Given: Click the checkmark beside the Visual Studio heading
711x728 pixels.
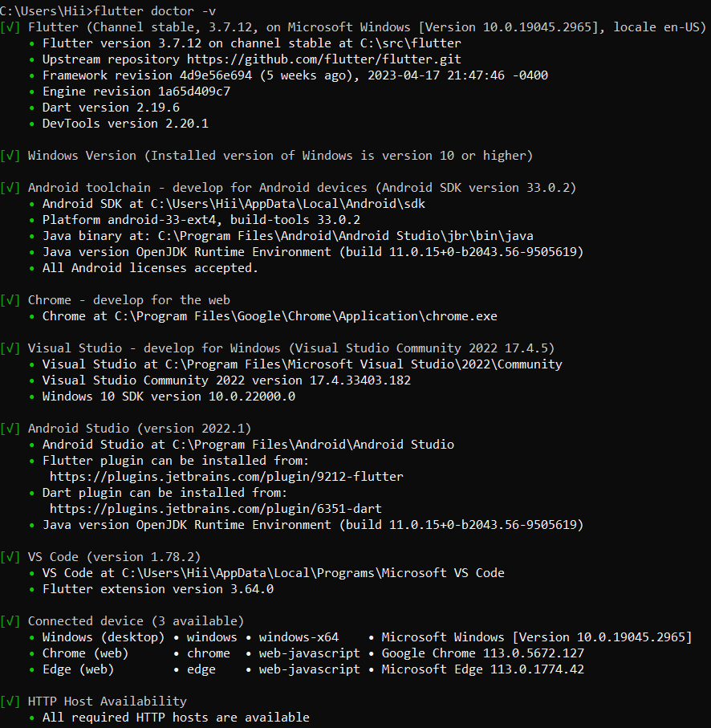Looking at the screenshot, I should [10, 348].
